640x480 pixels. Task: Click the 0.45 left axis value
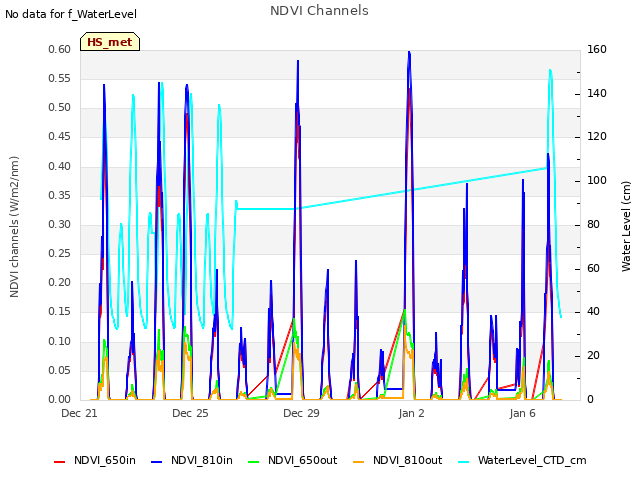[60, 136]
